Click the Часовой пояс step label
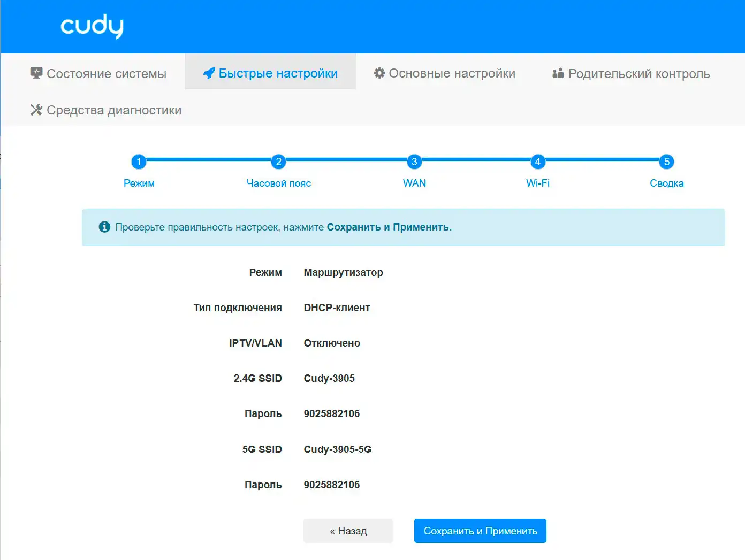Screen dimensions: 745x560 (279, 183)
